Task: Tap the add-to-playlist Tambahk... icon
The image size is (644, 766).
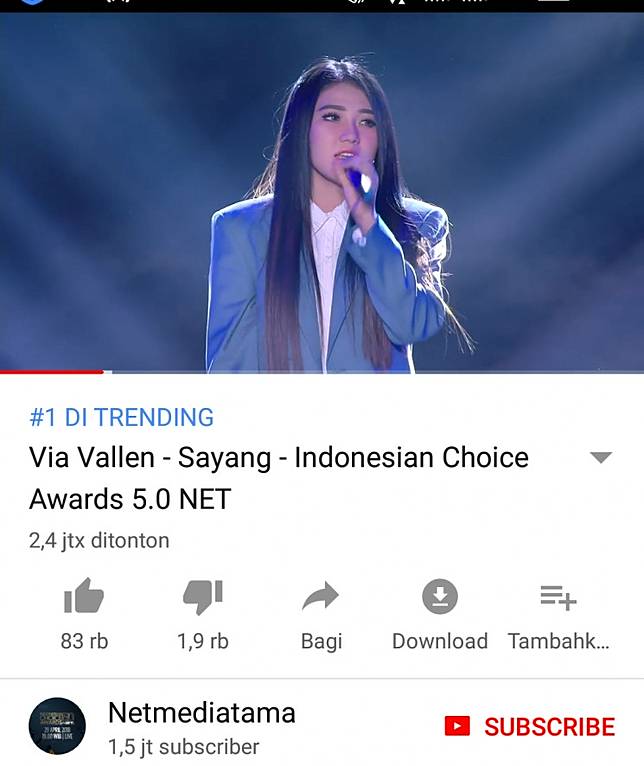Action: click(x=558, y=597)
